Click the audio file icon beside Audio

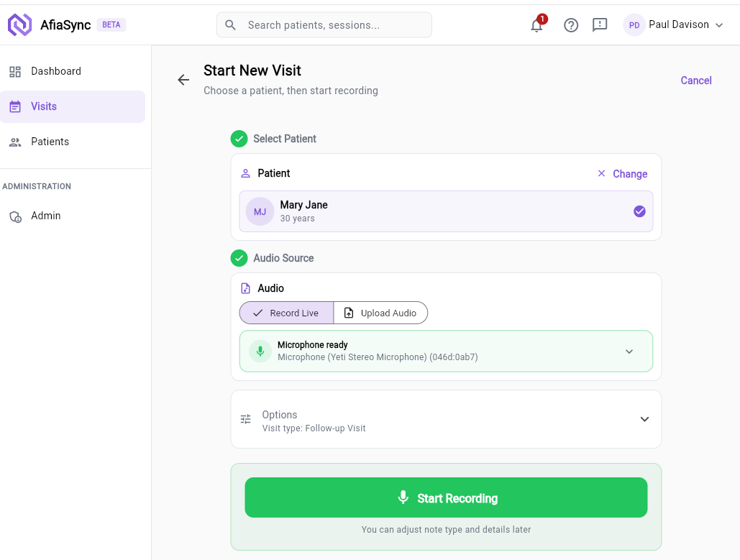point(245,288)
